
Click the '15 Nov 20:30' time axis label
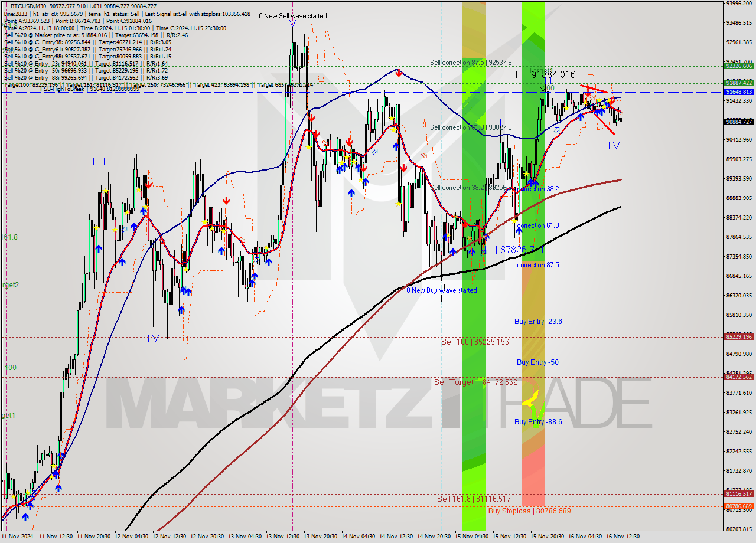547,537
